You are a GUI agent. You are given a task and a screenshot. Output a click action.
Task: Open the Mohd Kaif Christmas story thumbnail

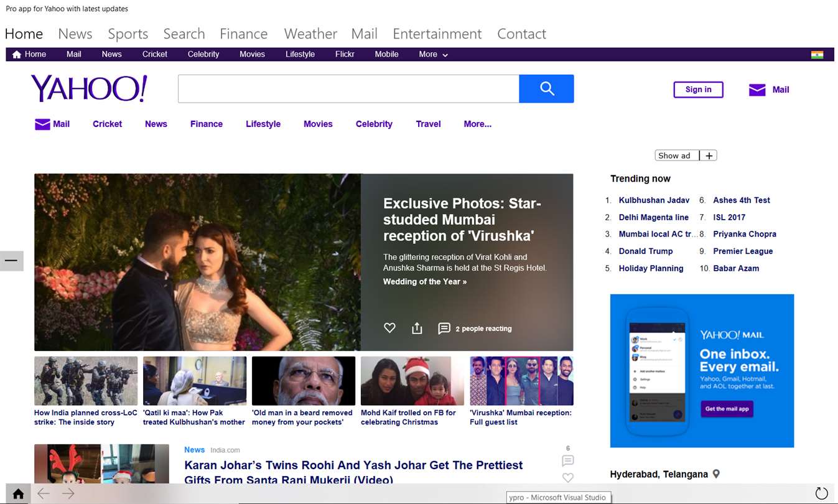(x=412, y=381)
